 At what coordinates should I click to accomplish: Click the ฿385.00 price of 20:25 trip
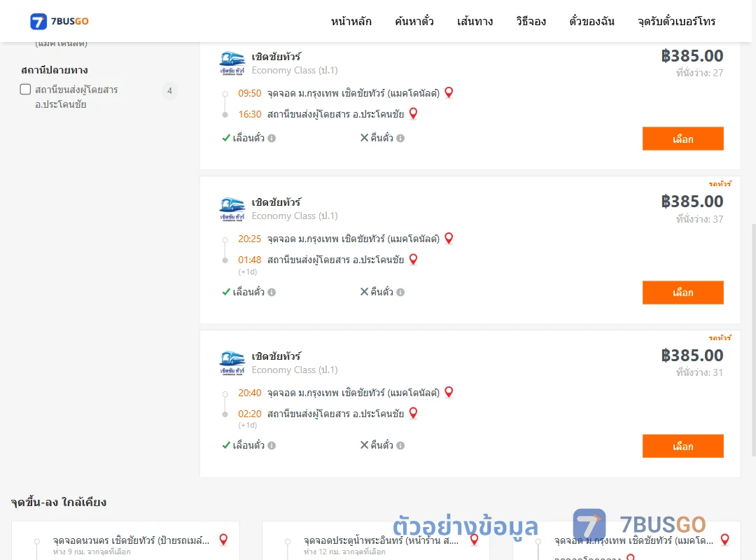click(x=692, y=202)
